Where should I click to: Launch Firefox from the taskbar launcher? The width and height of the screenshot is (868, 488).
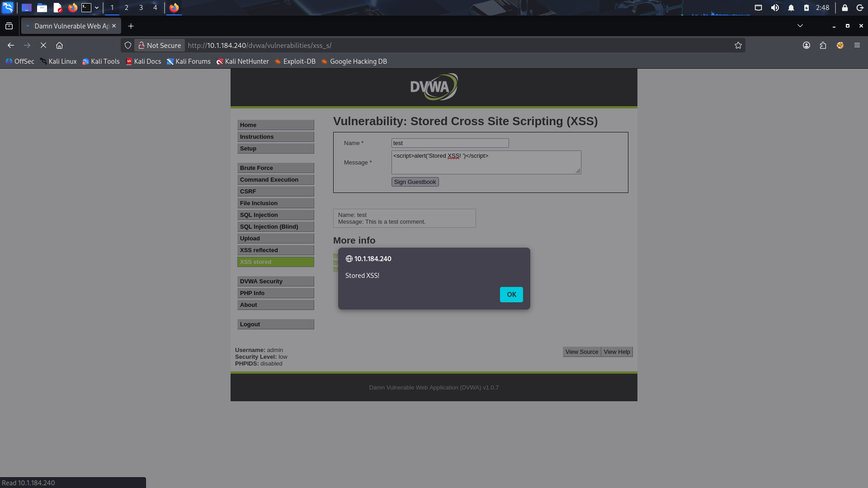(x=72, y=8)
